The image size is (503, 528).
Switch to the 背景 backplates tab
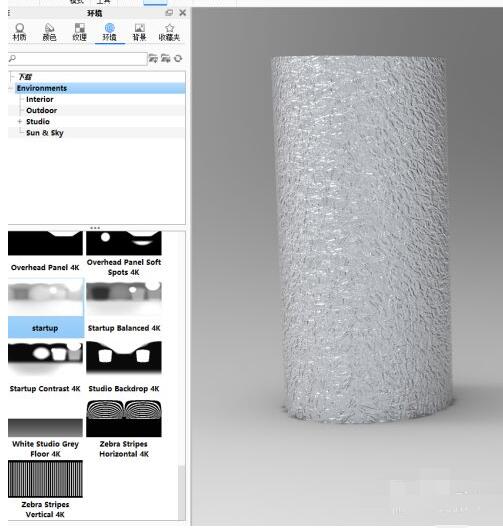pos(139,32)
